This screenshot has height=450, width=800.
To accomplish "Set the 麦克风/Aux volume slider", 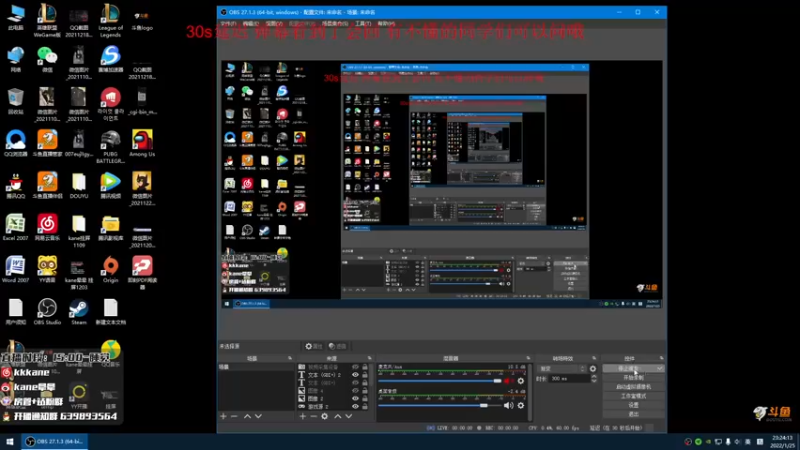I will pos(440,381).
